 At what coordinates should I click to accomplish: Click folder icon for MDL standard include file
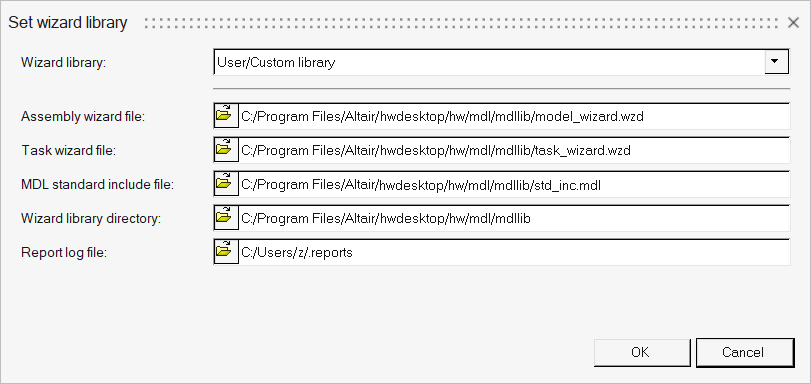point(226,184)
